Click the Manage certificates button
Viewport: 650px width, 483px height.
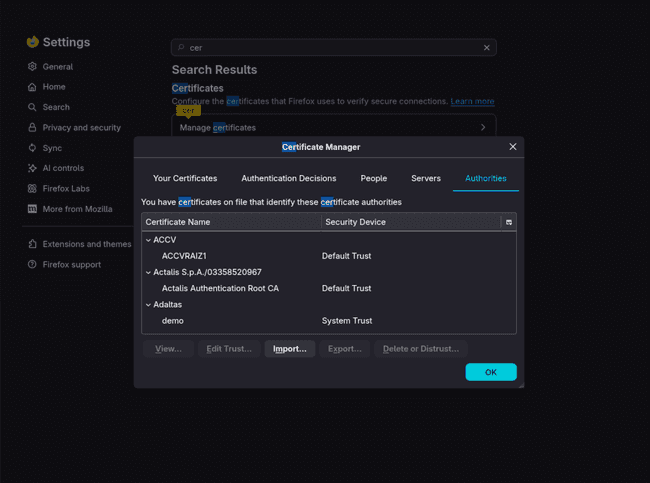coord(334,128)
